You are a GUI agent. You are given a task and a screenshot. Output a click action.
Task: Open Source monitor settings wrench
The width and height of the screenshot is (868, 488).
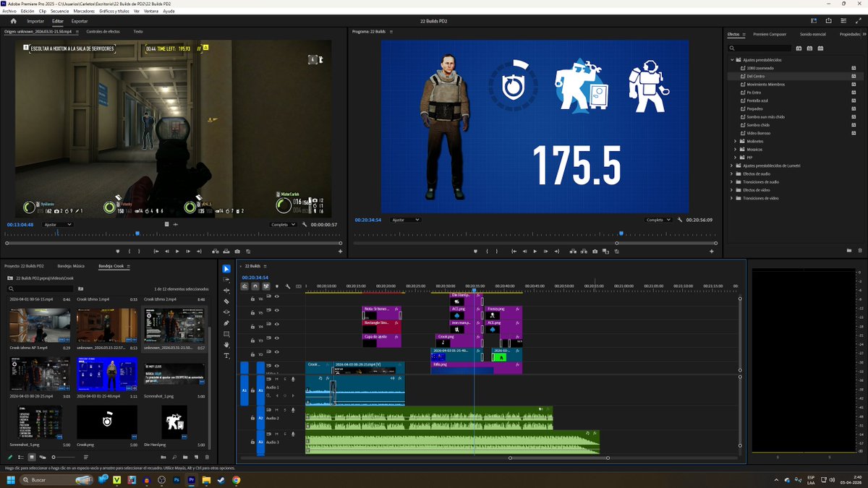[x=305, y=224]
